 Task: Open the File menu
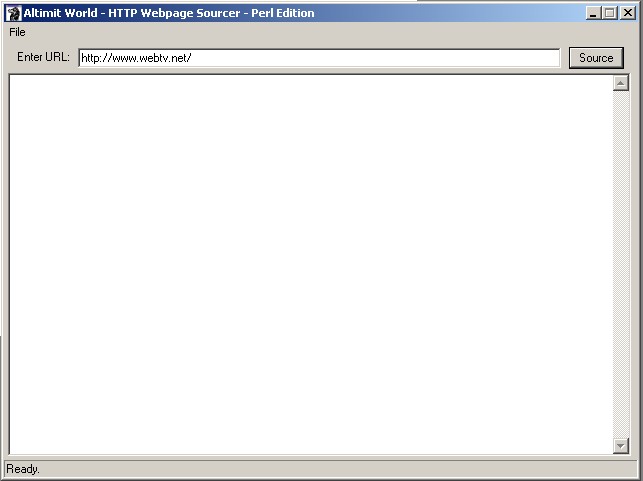point(17,32)
